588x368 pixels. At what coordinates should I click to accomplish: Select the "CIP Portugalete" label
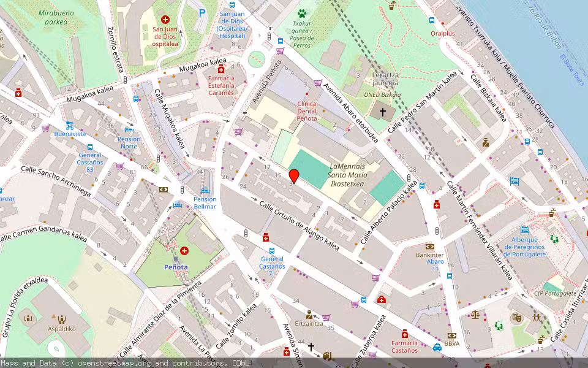point(555,293)
